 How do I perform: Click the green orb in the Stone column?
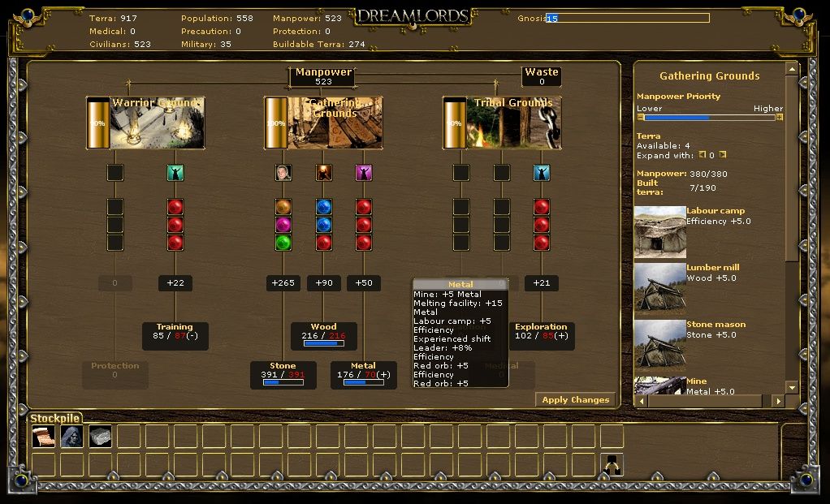point(283,243)
